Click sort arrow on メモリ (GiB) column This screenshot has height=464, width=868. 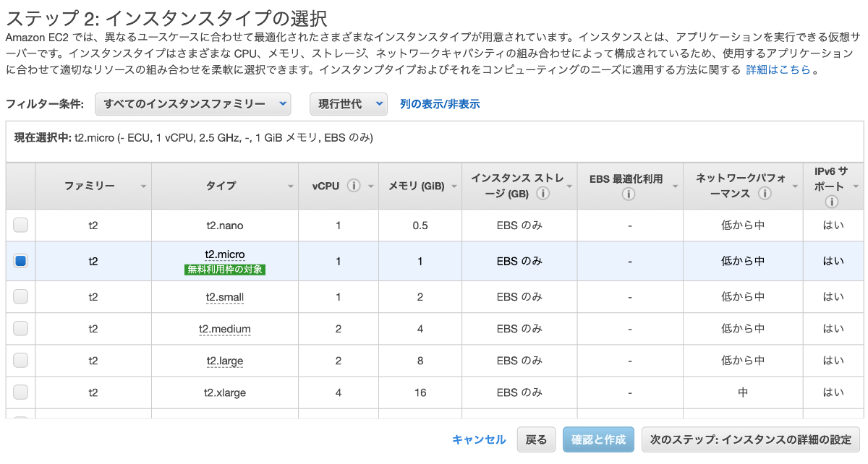(454, 187)
